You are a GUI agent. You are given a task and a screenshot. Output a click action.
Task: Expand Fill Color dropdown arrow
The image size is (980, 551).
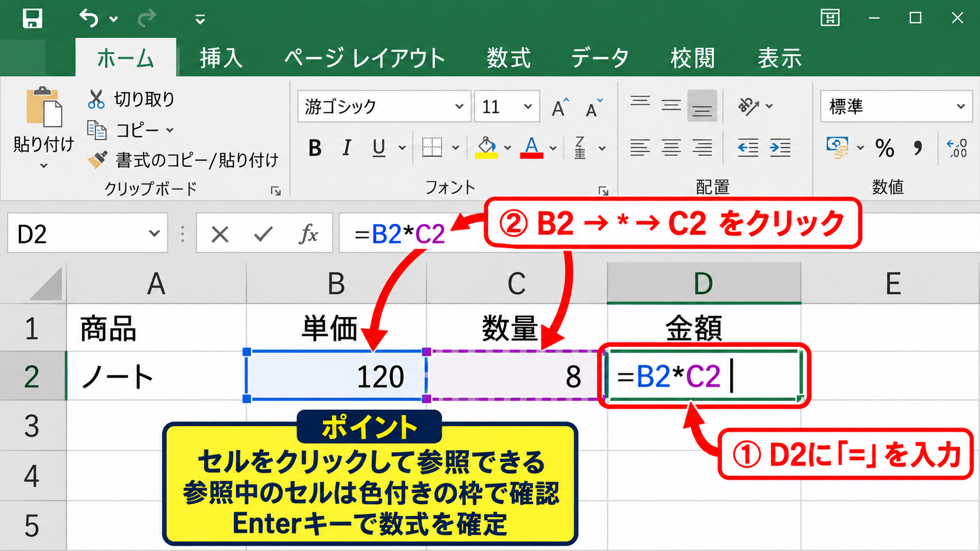tap(508, 148)
